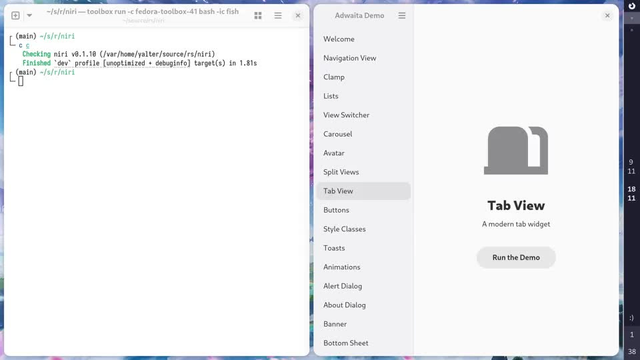This screenshot has width=640, height=360.
Task: Click the Run the Demo button
Action: tap(516, 258)
